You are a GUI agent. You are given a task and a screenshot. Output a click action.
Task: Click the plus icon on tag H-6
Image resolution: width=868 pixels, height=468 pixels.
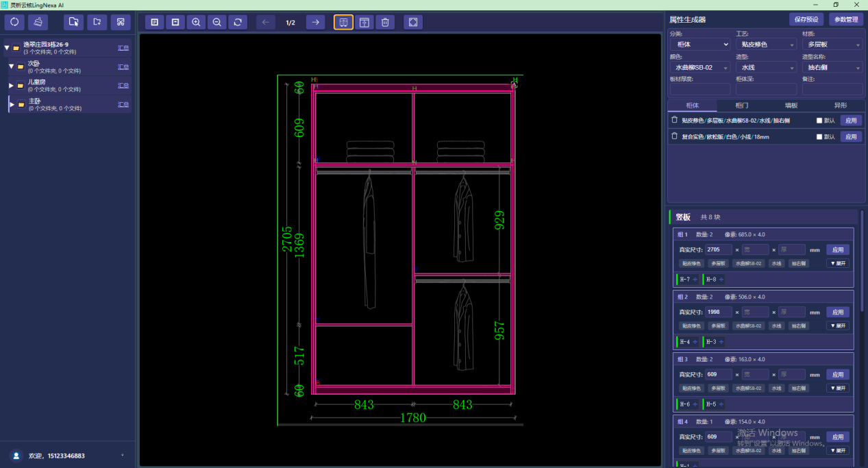[x=695, y=404]
